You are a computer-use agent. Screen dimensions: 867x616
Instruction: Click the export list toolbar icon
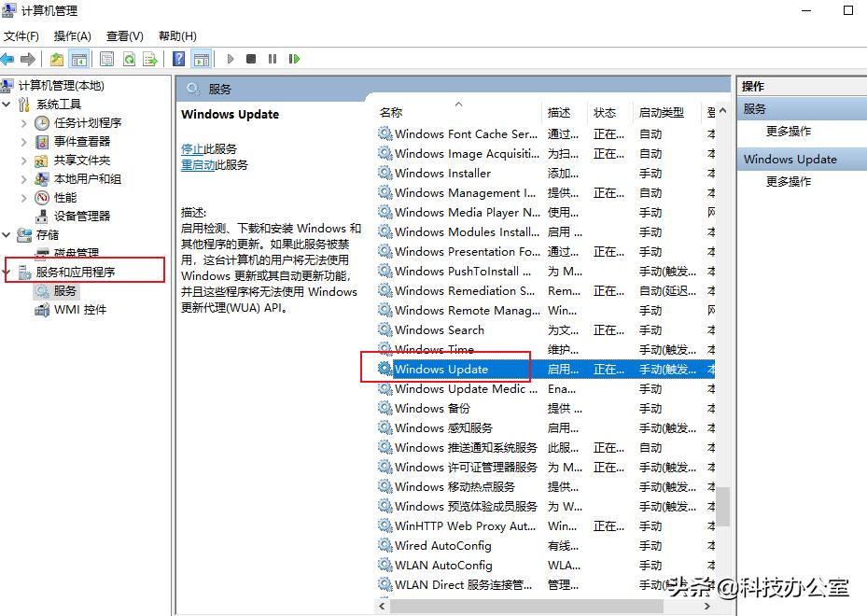(x=148, y=59)
